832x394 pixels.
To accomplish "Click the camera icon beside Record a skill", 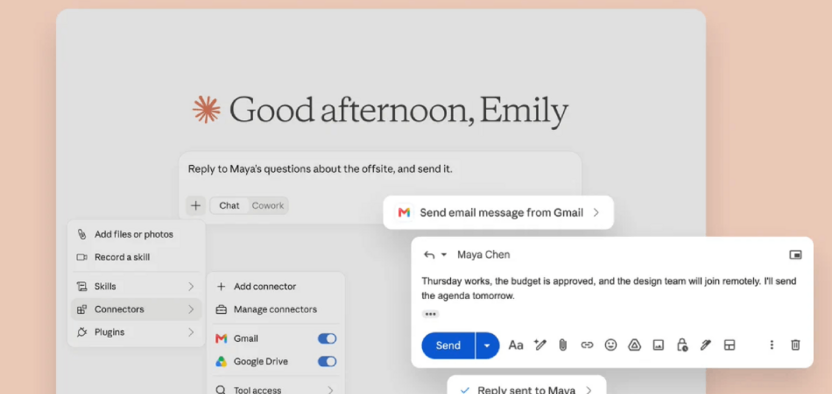I will [x=82, y=257].
